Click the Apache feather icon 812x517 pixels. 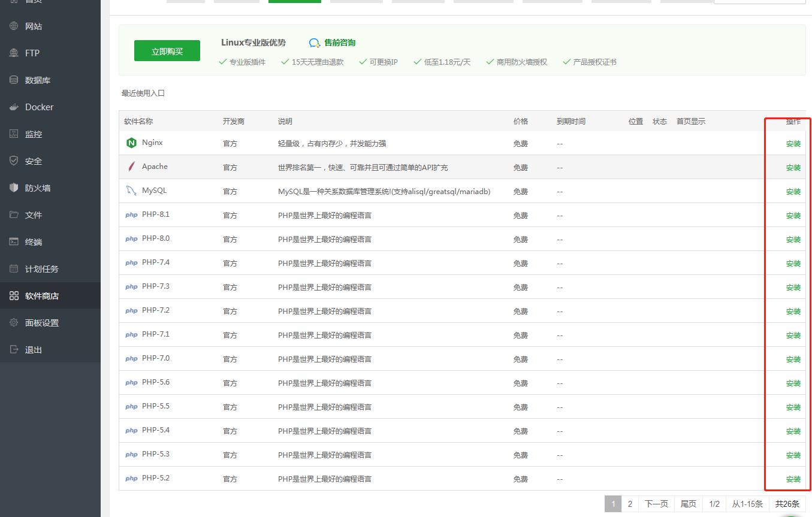131,167
